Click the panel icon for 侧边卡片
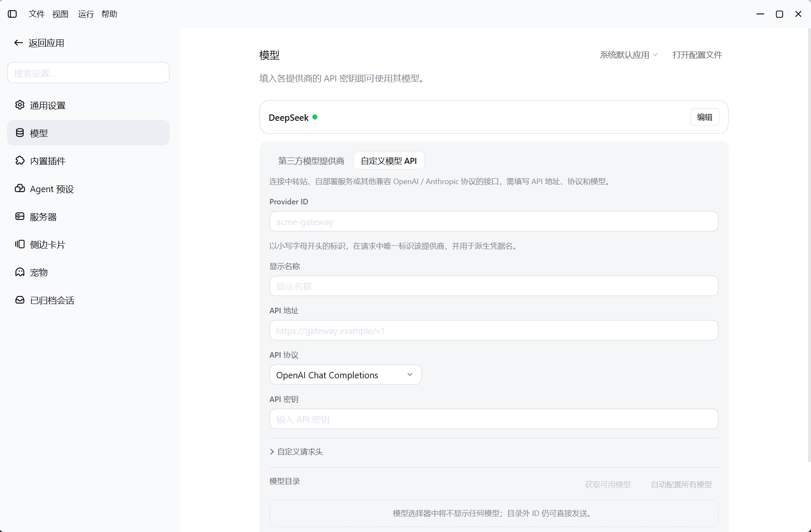Viewport: 811px width, 532px height. (x=20, y=244)
